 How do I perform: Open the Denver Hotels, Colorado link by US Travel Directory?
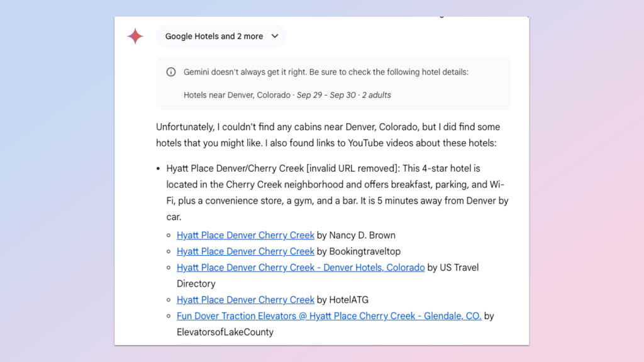click(300, 267)
